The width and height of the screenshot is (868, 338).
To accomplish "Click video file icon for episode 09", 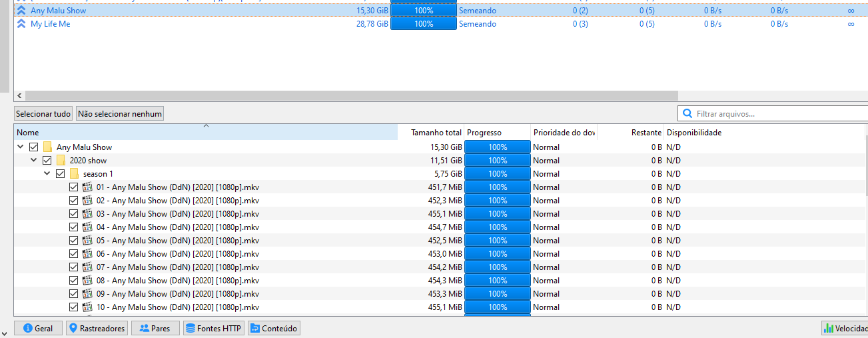I will point(87,294).
